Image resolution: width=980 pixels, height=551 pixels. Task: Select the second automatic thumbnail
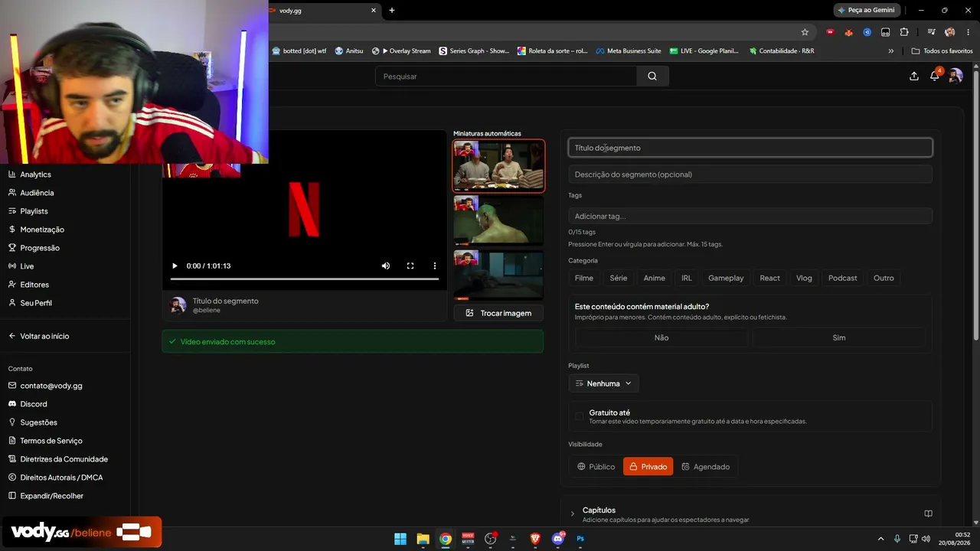tap(498, 220)
